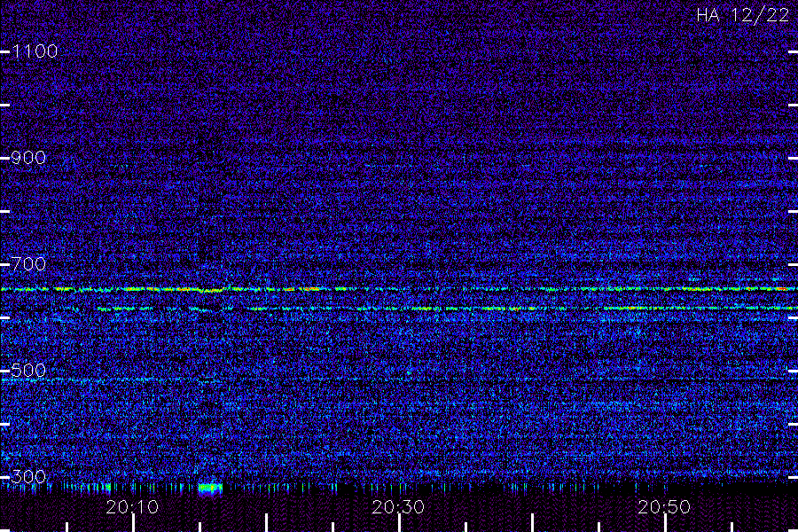Click the 500 frequency axis label
Viewport: 798px width, 532px height.
point(28,371)
